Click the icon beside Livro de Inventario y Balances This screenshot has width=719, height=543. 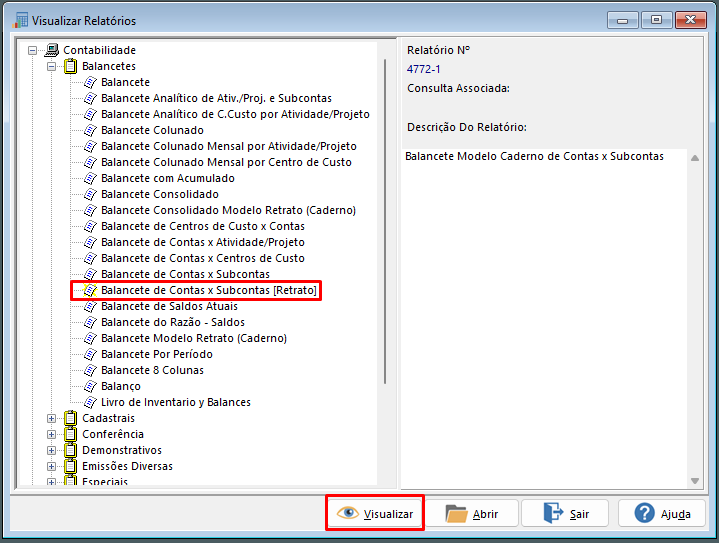(90, 402)
